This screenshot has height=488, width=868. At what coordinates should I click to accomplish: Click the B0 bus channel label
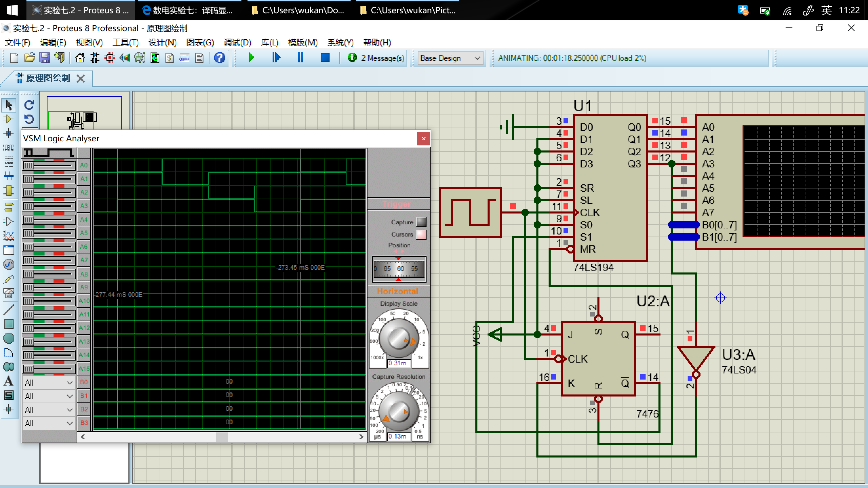click(84, 382)
